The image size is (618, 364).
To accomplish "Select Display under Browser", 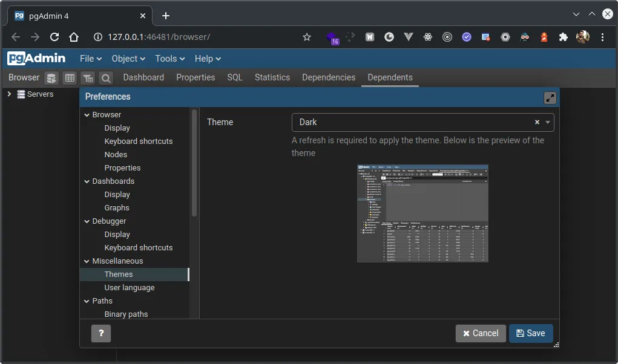I will point(117,128).
